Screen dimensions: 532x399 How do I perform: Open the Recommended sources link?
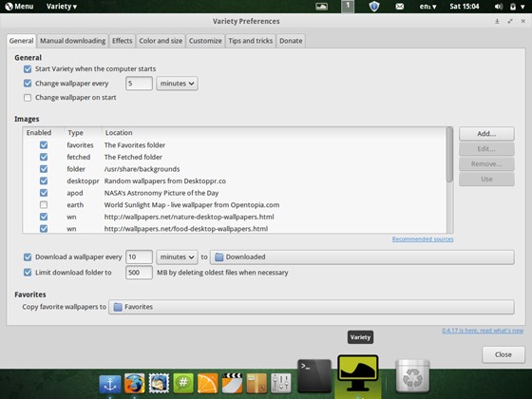423,239
